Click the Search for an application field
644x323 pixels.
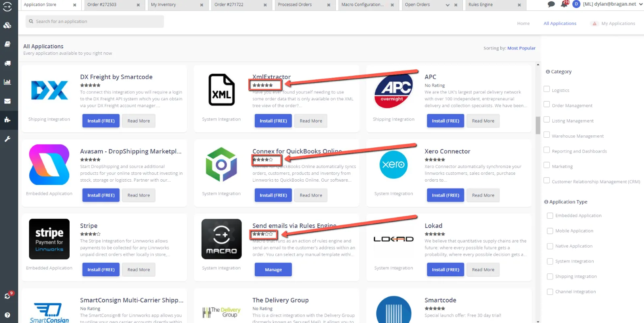(95, 21)
